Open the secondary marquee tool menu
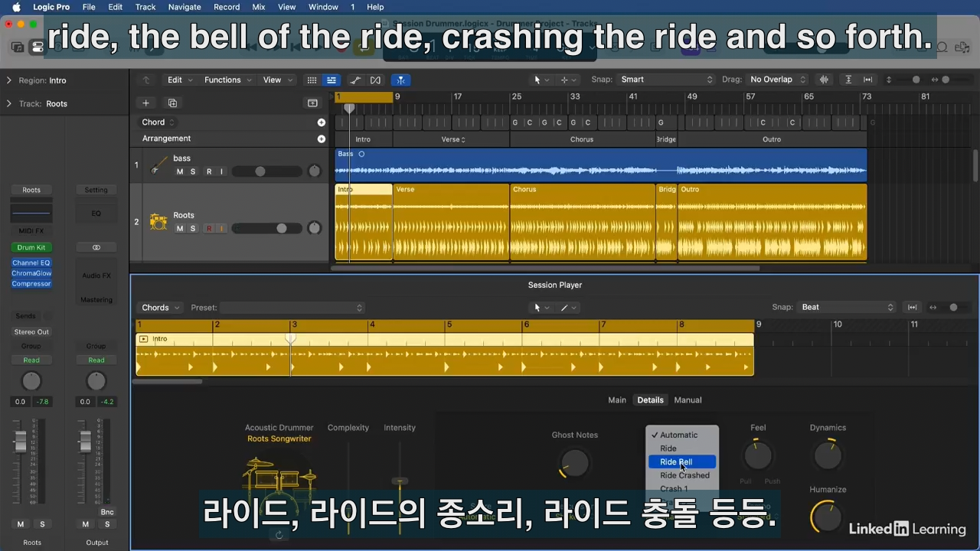The width and height of the screenshot is (980, 551). [x=568, y=80]
